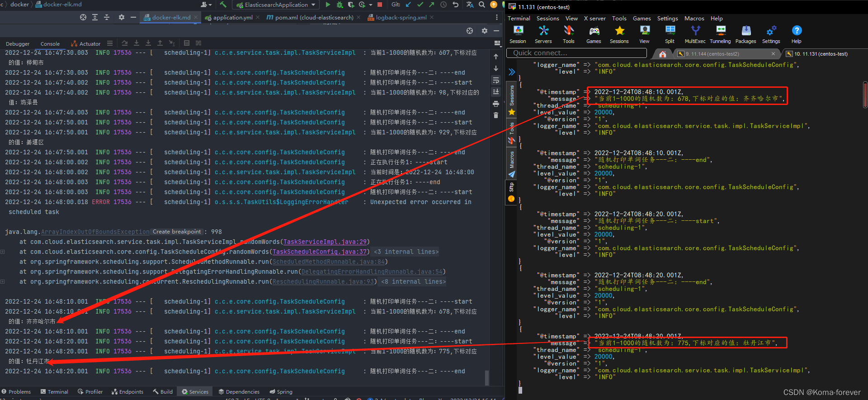Screen dimensions: 868x400
Task: Open MobaXterm Tools toolbar icon
Action: 569,34
